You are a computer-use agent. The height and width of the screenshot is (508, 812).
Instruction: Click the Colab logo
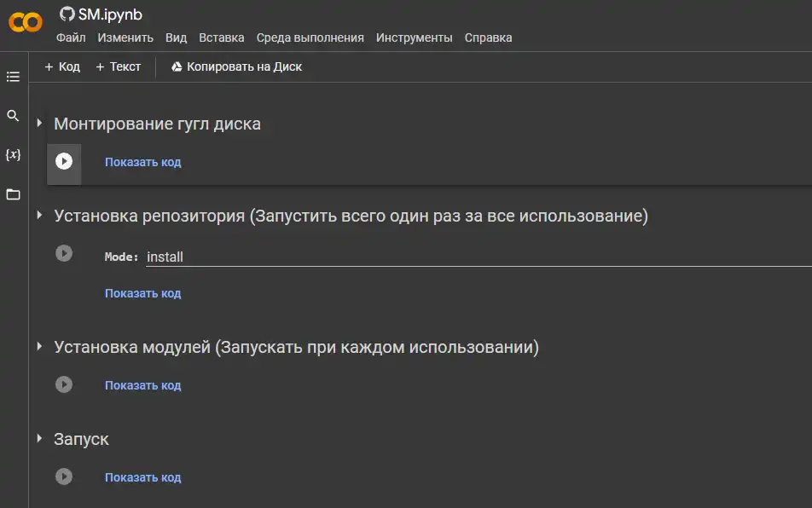pyautogui.click(x=26, y=22)
